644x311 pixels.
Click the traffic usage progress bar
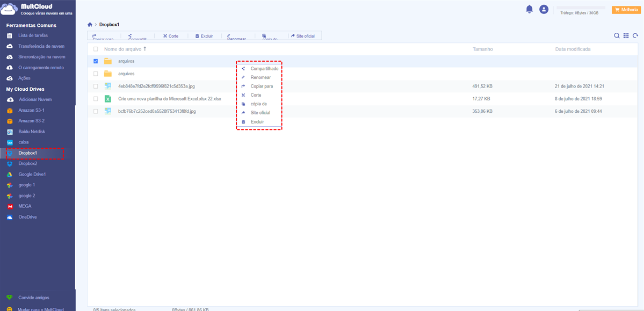click(581, 8)
